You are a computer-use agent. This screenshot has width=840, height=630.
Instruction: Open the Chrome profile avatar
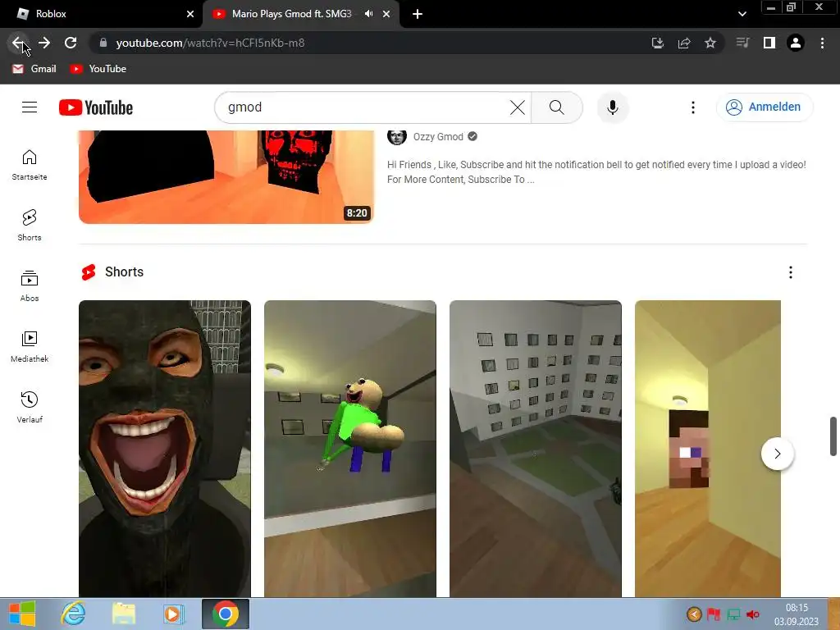click(796, 43)
